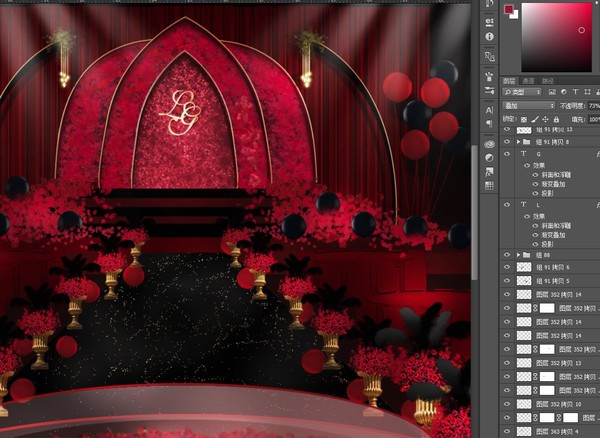Switch to the 图层 layers tab
The width and height of the screenshot is (600, 438).
[509, 81]
